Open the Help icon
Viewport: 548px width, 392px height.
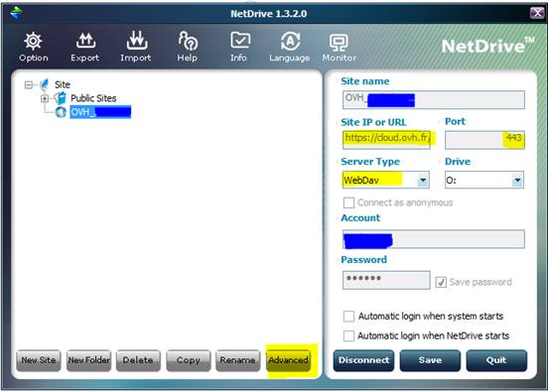pos(188,41)
